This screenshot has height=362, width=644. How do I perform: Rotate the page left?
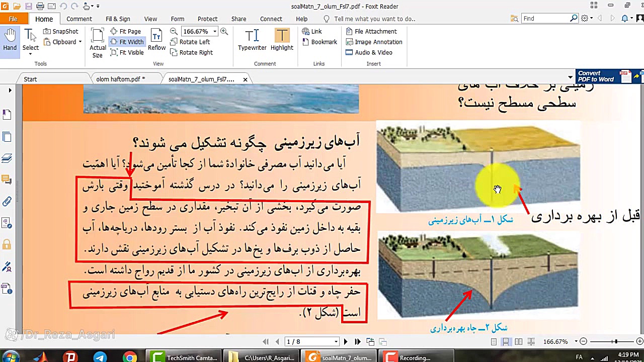click(190, 42)
